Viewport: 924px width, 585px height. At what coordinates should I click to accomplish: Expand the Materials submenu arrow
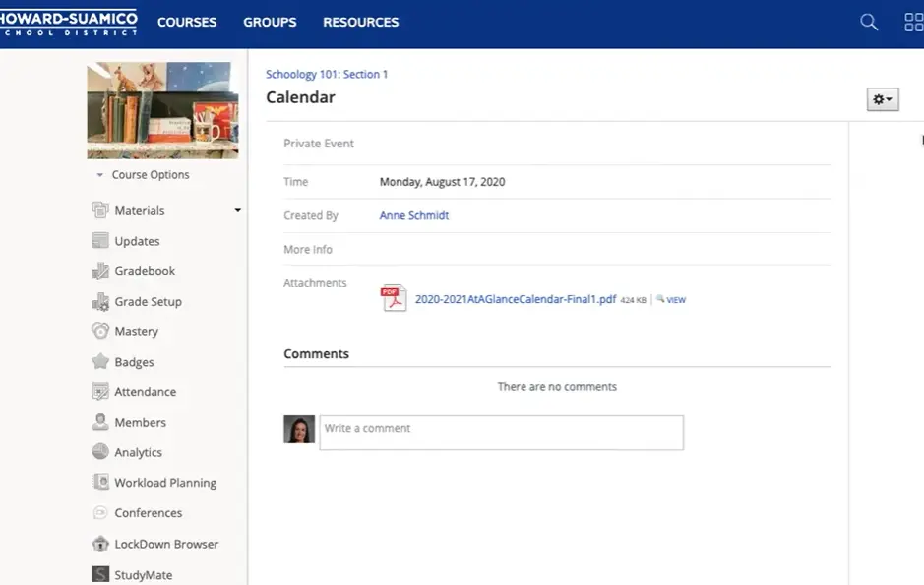[x=237, y=210]
